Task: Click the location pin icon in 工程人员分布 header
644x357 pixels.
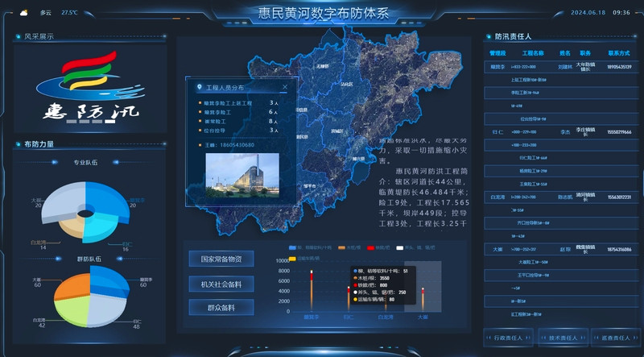Action: [x=199, y=87]
